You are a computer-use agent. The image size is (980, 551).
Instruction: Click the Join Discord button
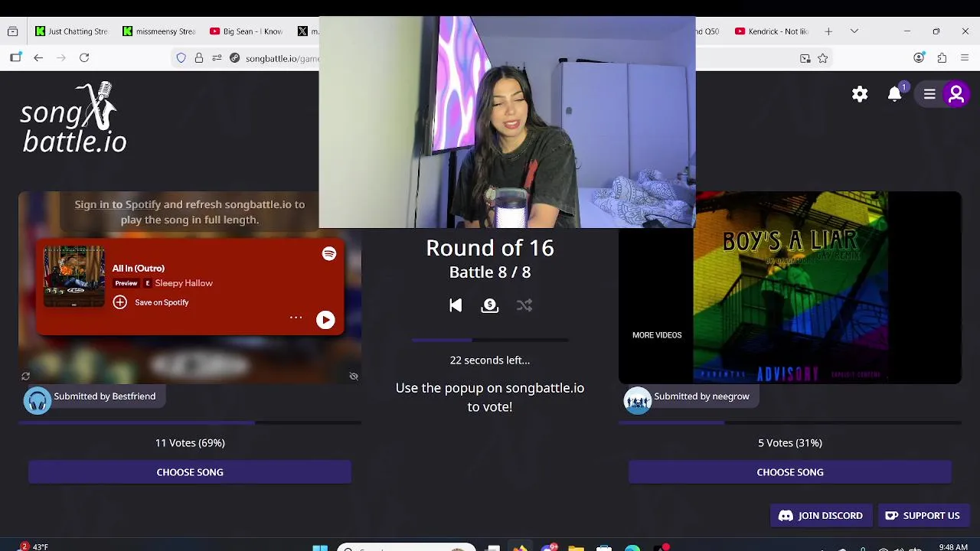point(821,516)
